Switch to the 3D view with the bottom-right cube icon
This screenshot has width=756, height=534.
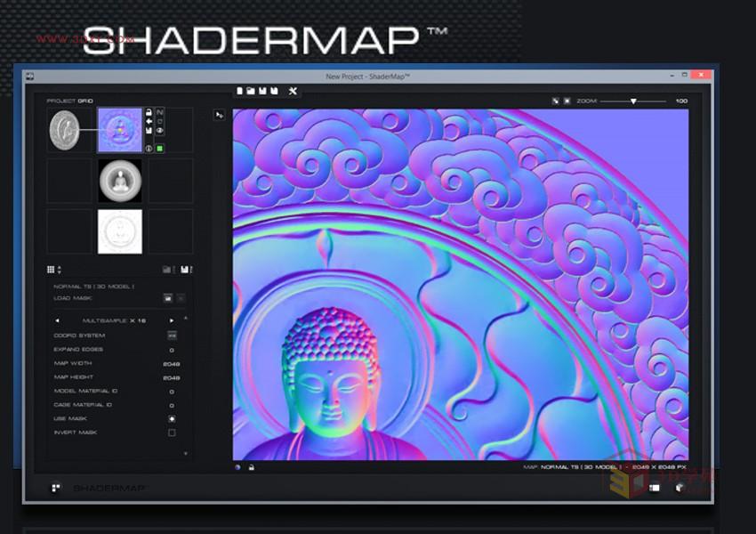click(680, 489)
